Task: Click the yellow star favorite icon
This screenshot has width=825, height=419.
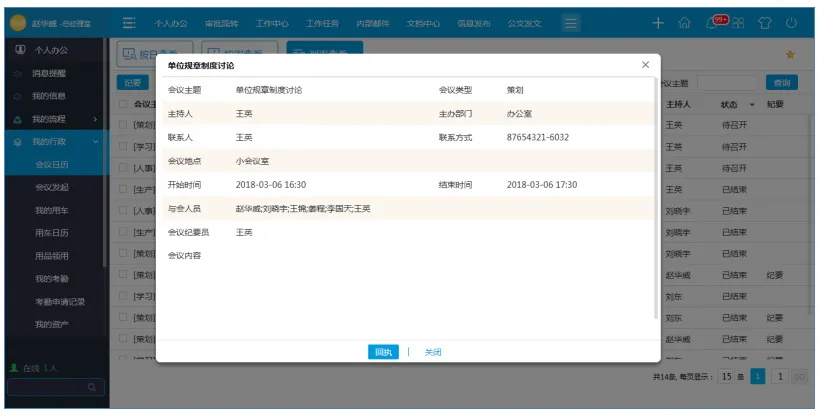Action: 790,54
